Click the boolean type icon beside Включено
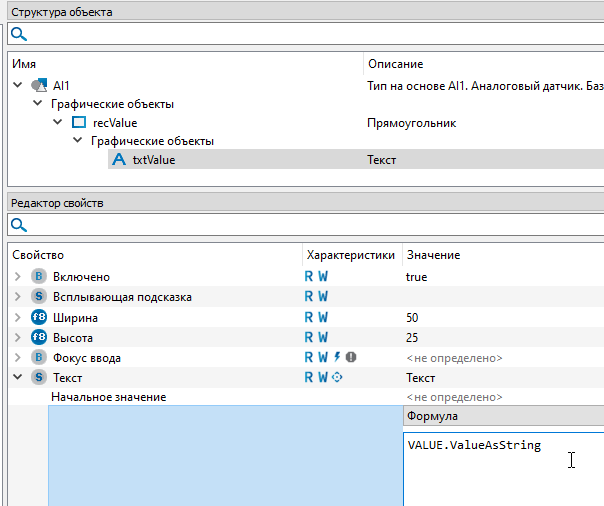The image size is (604, 506). click(x=39, y=277)
